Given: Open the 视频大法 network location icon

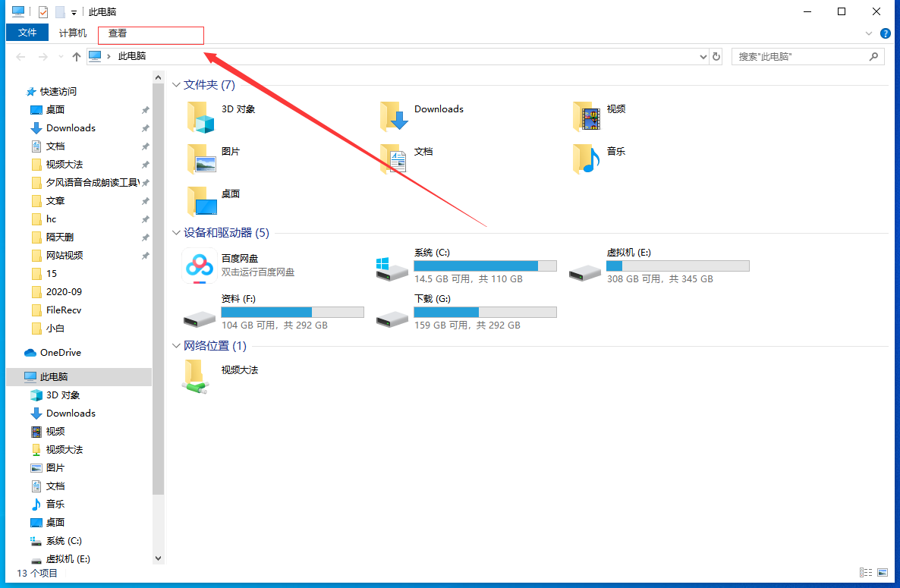Looking at the screenshot, I should tap(195, 376).
